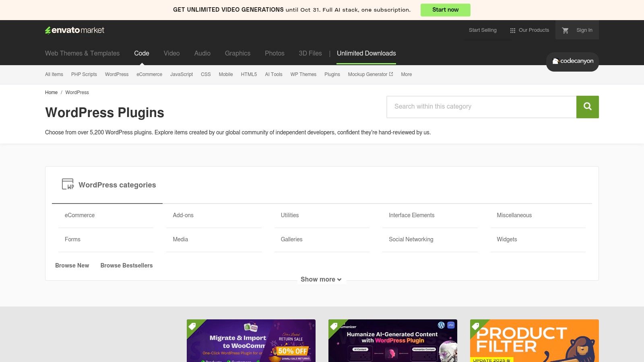The width and height of the screenshot is (644, 362).
Task: Select the eCommerce category
Action: coord(79,215)
